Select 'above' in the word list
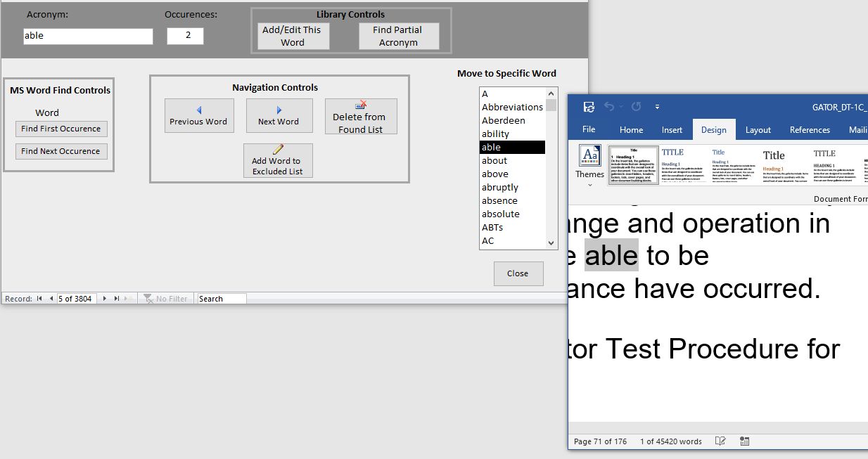 [512, 174]
